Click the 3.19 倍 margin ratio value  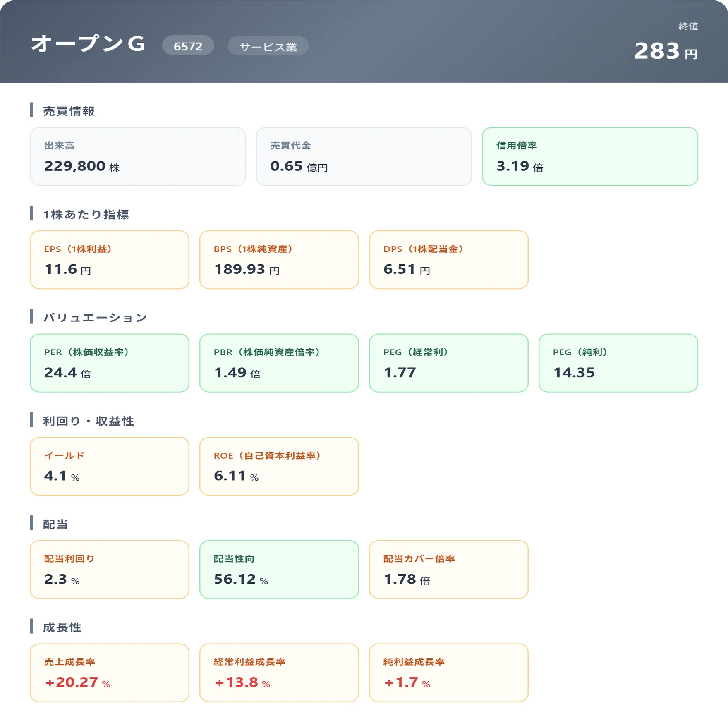click(520, 166)
